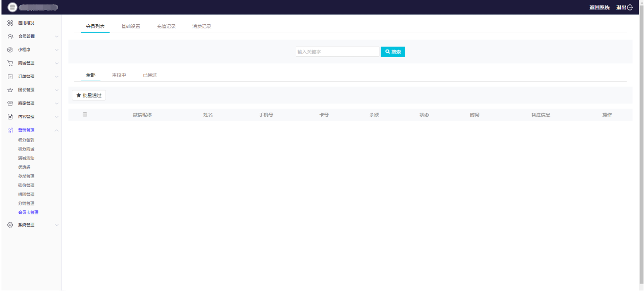
Task: Select the table header select-all checkbox
Action: pos(85,114)
